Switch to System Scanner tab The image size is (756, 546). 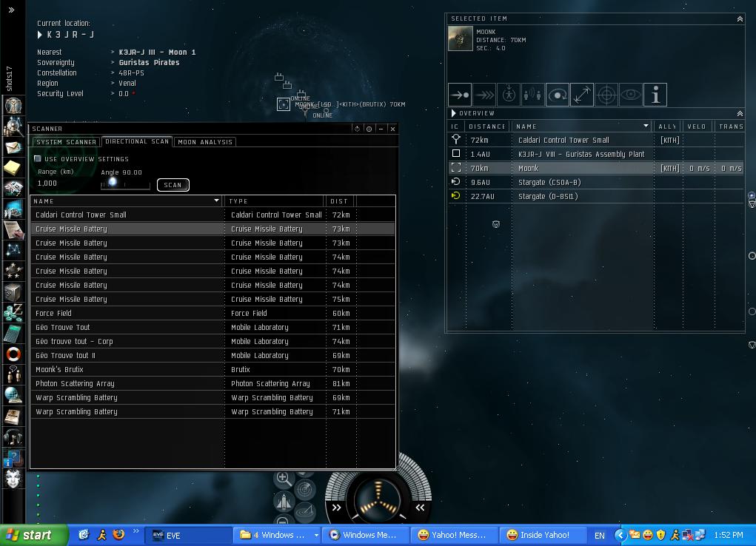coord(66,142)
